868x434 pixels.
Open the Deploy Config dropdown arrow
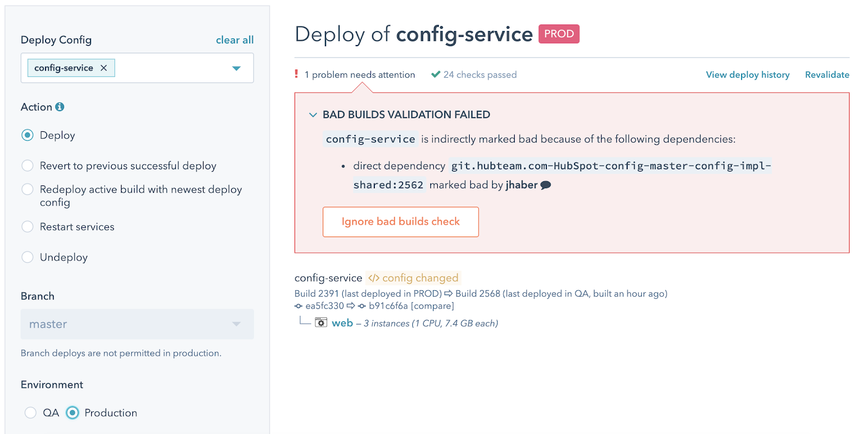(x=237, y=68)
